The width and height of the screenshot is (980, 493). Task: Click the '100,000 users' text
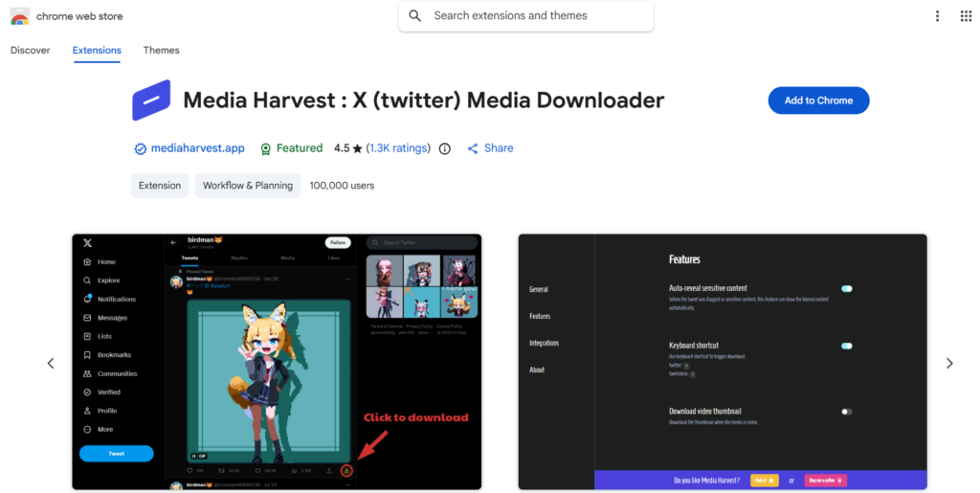[342, 186]
